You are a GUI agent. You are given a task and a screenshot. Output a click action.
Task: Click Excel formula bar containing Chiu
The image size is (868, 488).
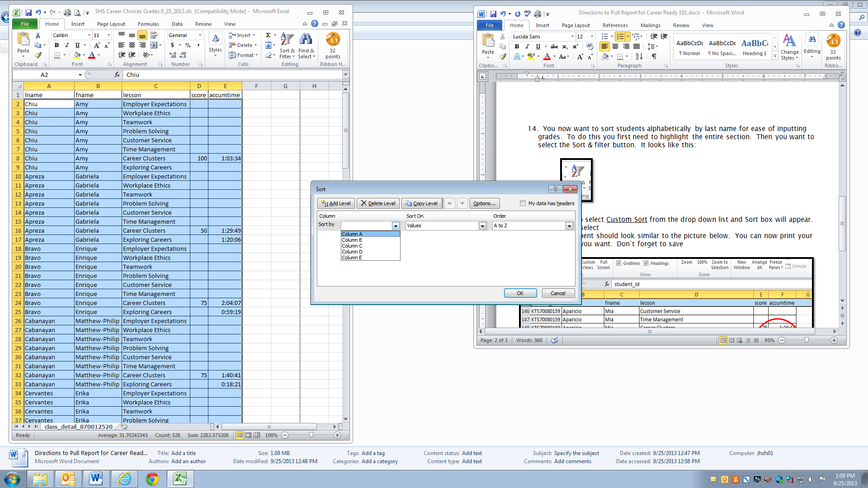[x=233, y=75]
